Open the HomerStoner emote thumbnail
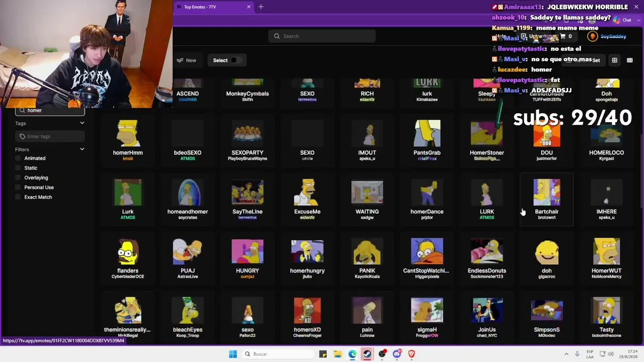The width and height of the screenshot is (644, 362). pos(487,133)
